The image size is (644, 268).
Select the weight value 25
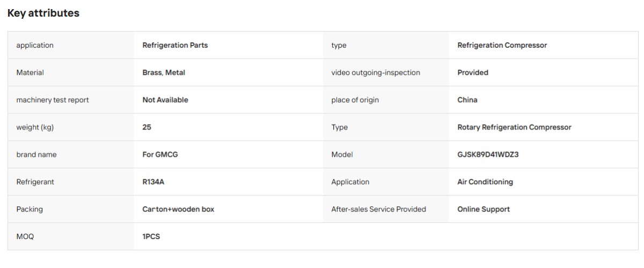click(147, 127)
